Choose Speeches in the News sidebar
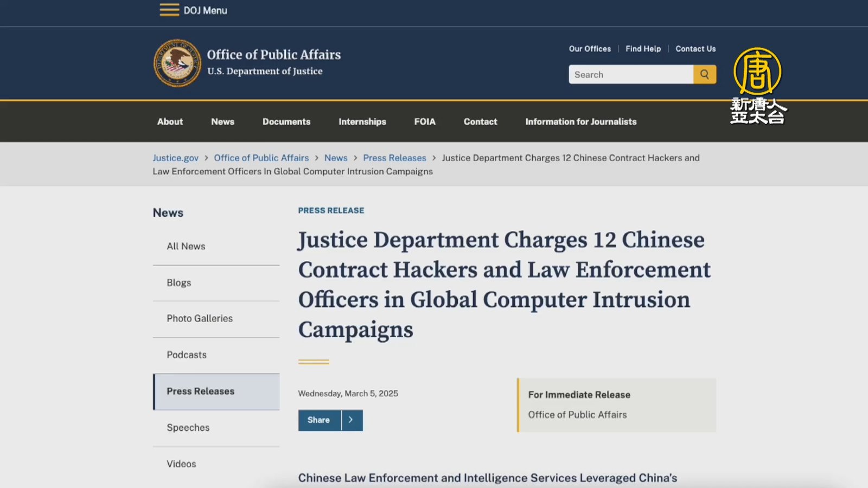Viewport: 868px width, 488px height. [x=188, y=428]
